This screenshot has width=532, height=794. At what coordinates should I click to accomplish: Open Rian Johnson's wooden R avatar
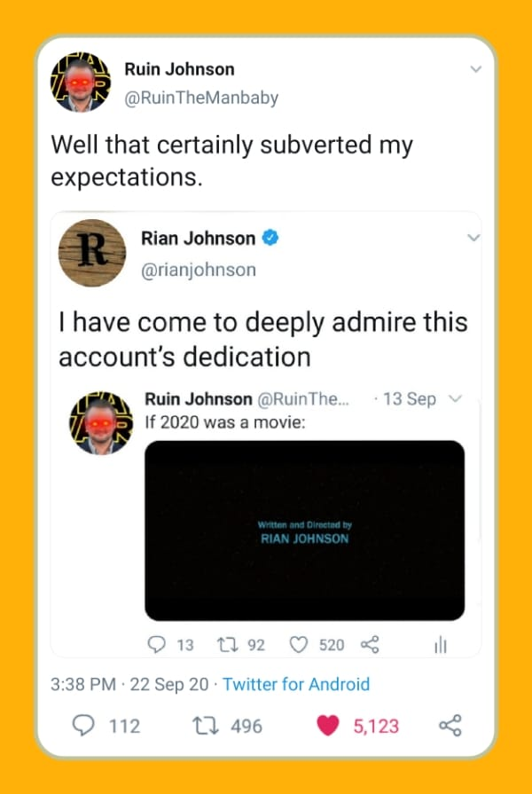pos(92,253)
